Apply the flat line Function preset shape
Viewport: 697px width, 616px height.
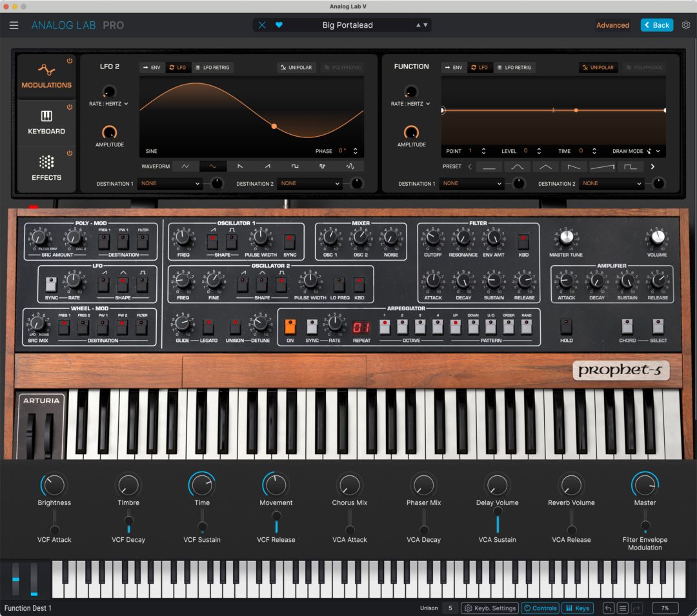(489, 167)
